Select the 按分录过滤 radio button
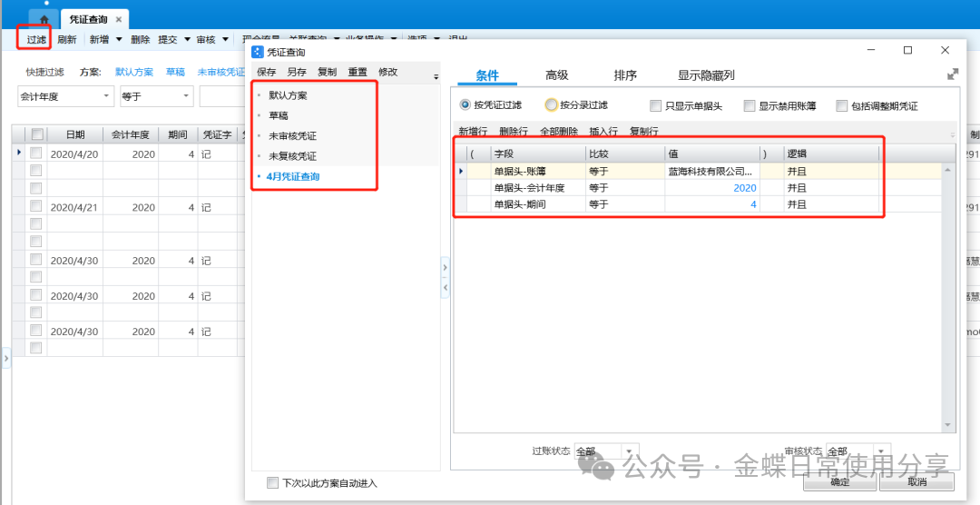The image size is (980, 505). point(552,105)
